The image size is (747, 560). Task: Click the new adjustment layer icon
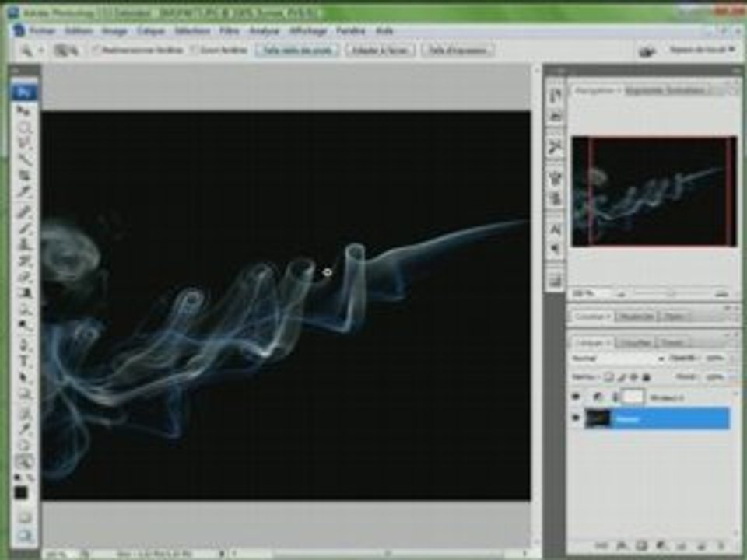[661, 546]
